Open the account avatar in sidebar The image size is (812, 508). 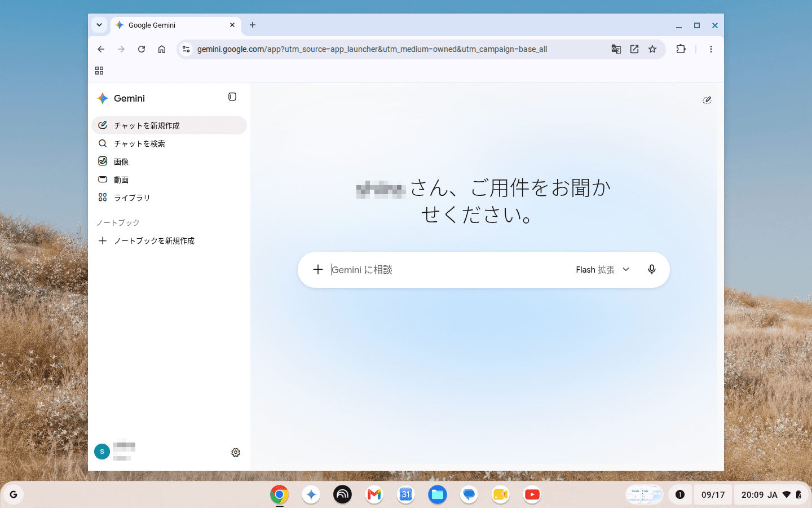102,452
